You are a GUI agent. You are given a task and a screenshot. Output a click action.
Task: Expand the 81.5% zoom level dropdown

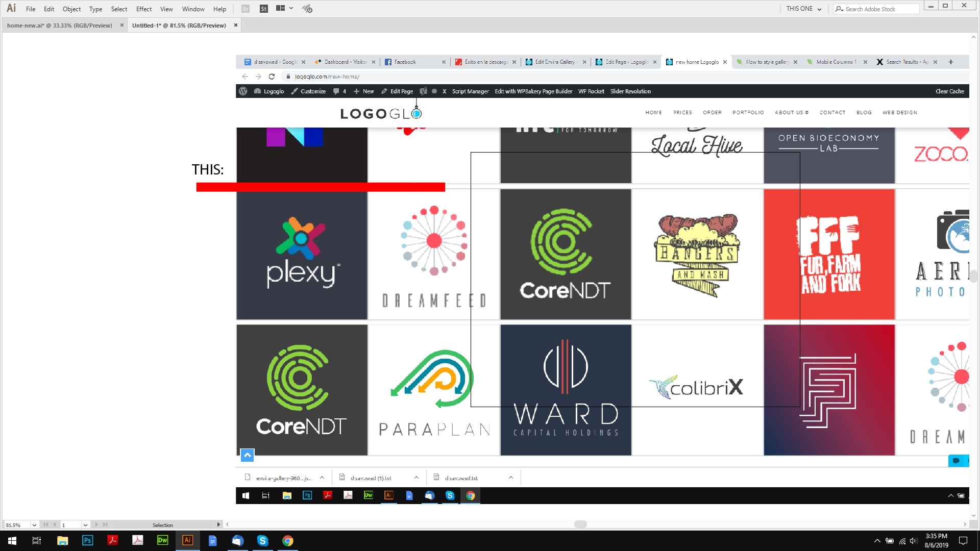[34, 525]
